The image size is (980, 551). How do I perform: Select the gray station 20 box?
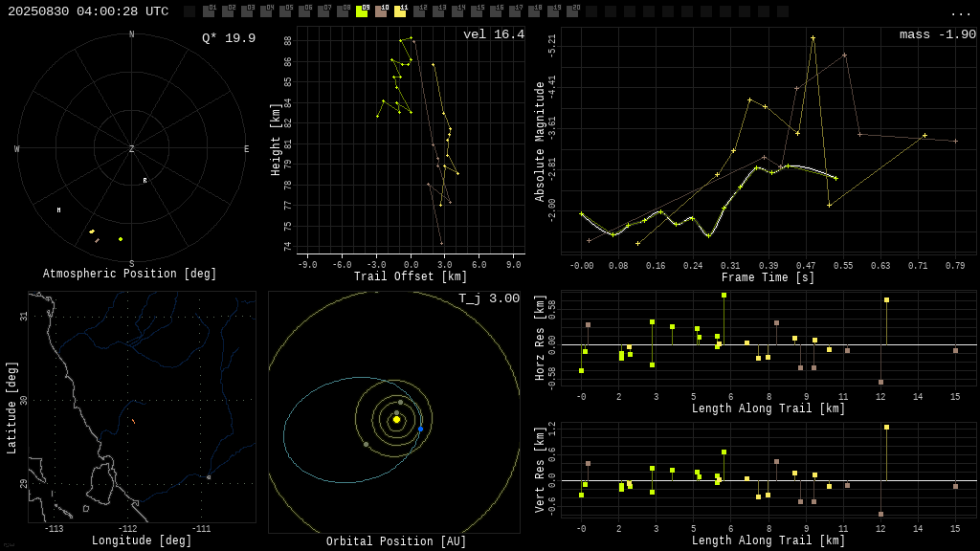(572, 11)
